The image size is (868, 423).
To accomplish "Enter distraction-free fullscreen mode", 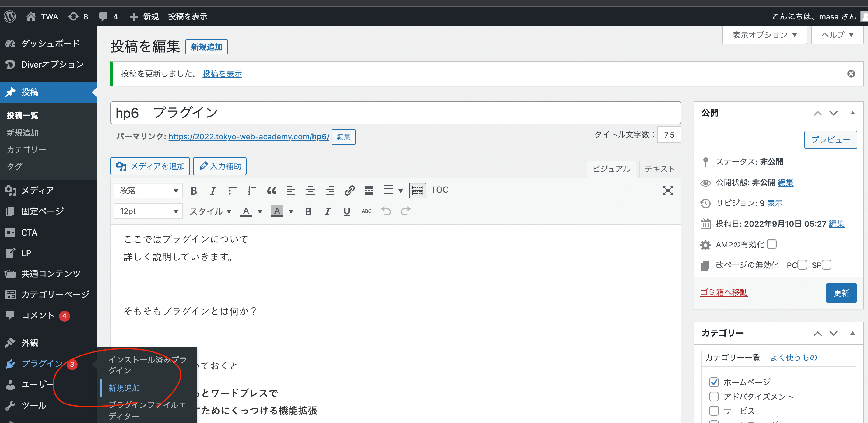I will point(668,191).
